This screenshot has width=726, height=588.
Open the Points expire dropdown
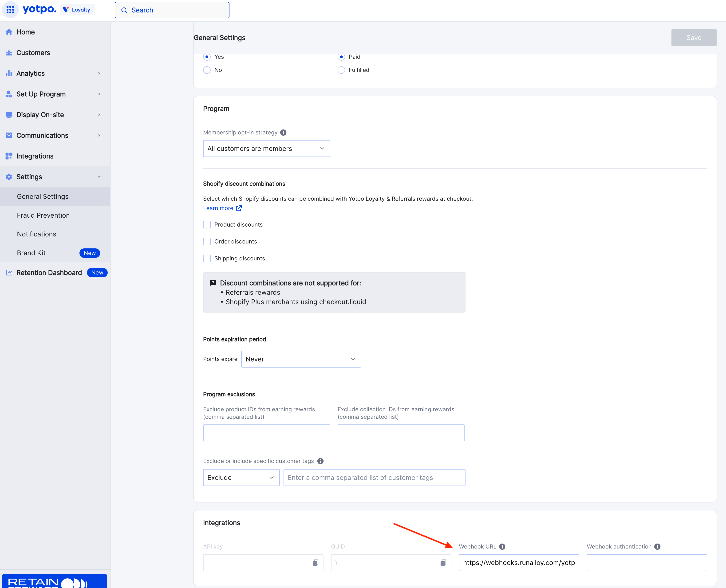coord(301,359)
